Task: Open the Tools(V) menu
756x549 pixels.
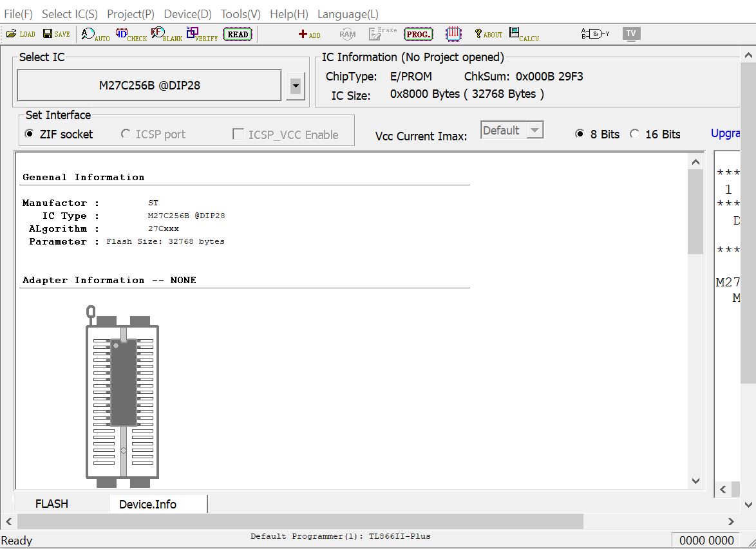Action: tap(240, 14)
